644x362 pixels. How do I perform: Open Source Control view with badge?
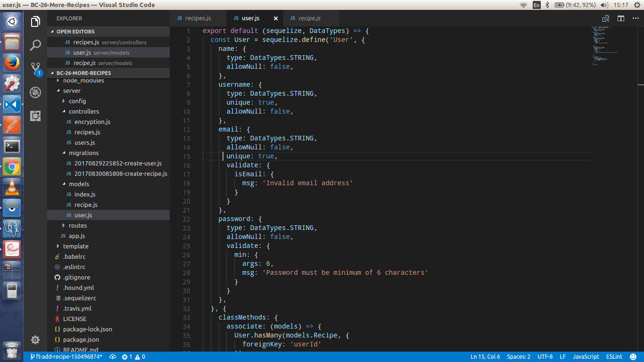(x=36, y=69)
